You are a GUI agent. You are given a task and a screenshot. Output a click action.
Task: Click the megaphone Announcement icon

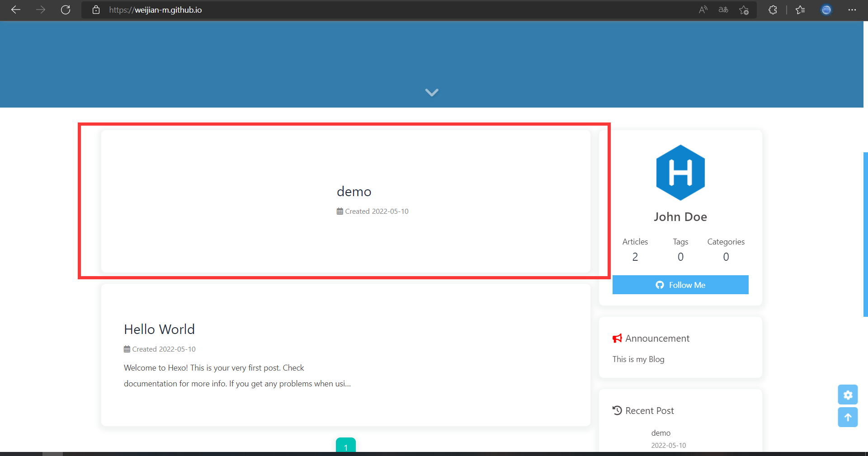(x=618, y=338)
